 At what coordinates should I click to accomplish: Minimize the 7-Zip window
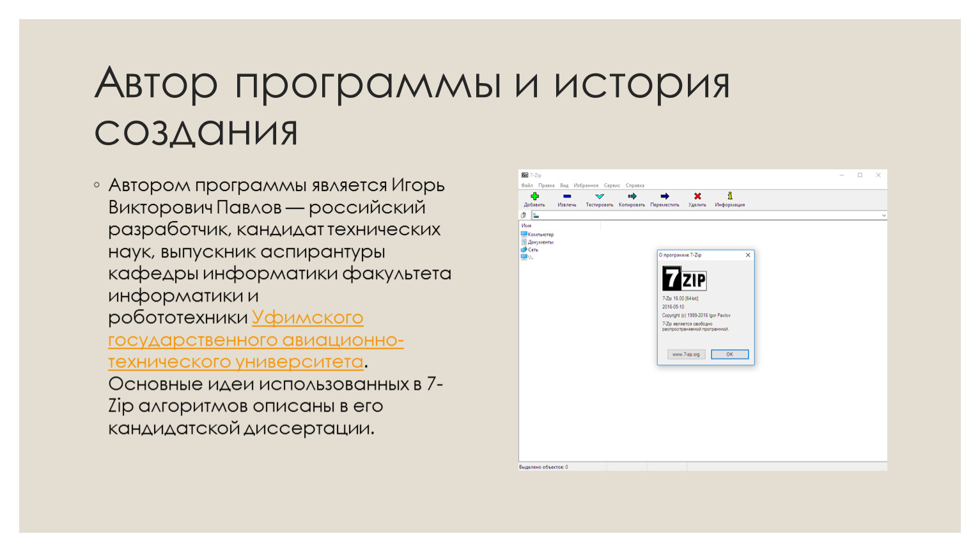pos(842,175)
